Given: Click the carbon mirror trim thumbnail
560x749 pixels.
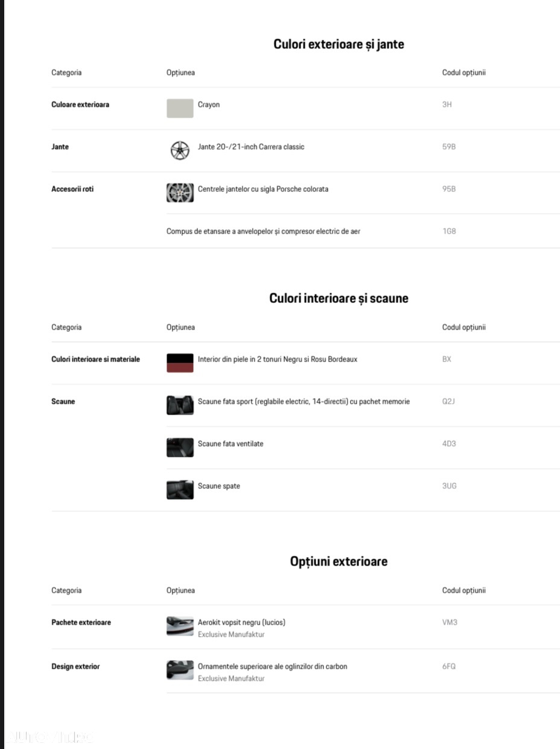Looking at the screenshot, I should point(180,670).
